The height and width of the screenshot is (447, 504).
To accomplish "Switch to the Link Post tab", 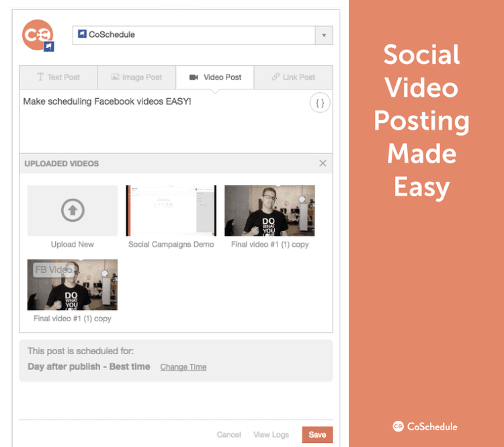I will [294, 77].
